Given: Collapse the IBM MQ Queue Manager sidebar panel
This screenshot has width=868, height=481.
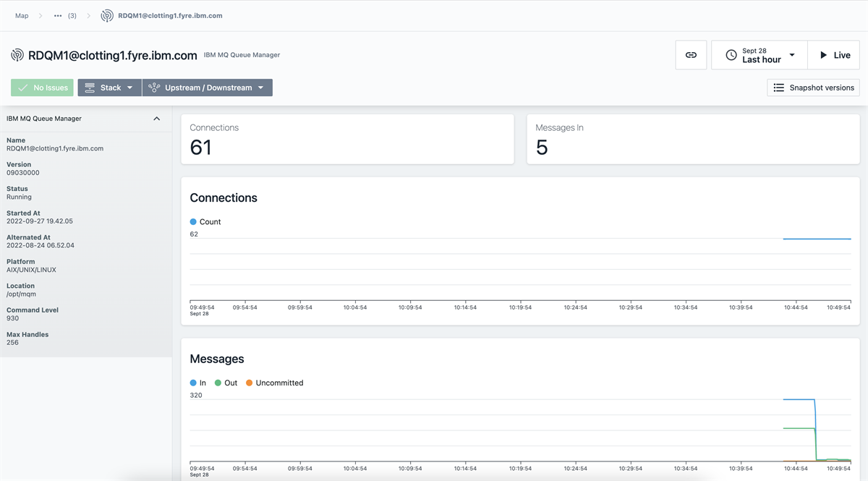Looking at the screenshot, I should pyautogui.click(x=157, y=118).
